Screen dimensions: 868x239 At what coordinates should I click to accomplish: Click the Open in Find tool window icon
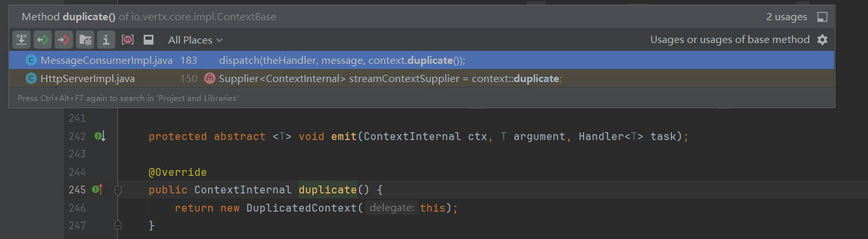[822, 17]
